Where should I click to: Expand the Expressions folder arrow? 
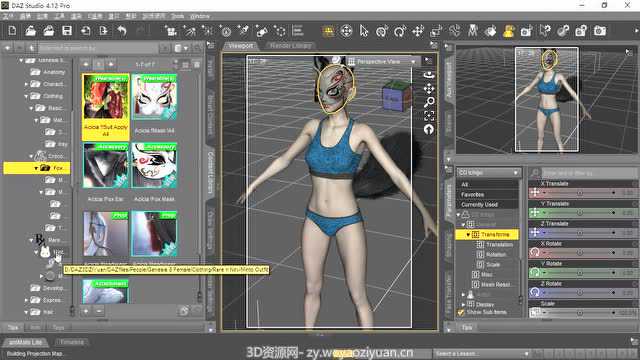[x=26, y=300]
